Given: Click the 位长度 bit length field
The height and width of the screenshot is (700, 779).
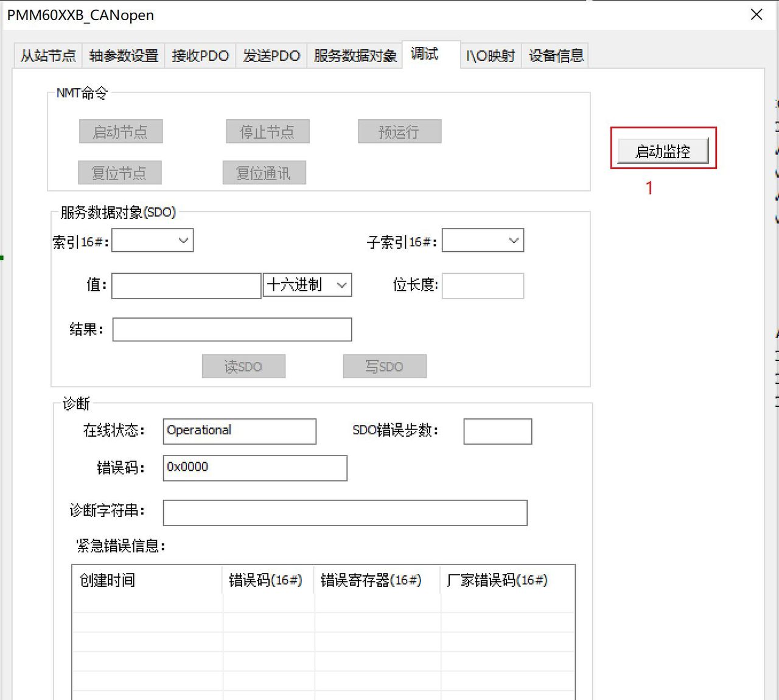Looking at the screenshot, I should [483, 285].
